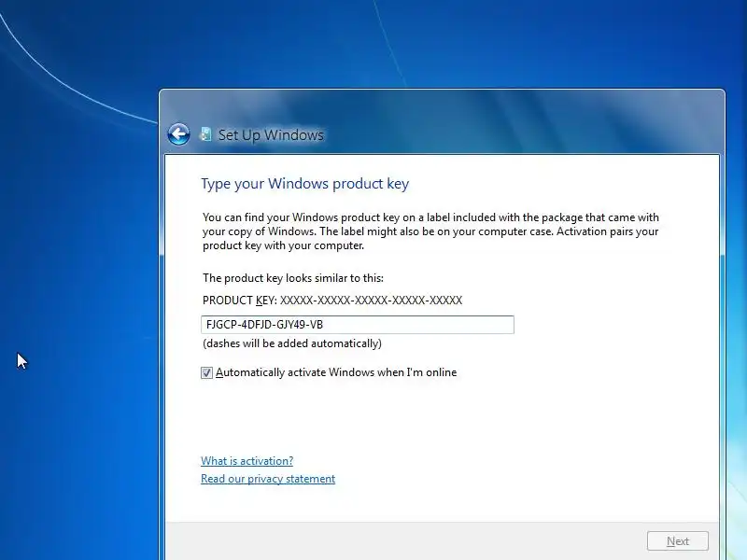
Task: Open the What is activation? link
Action: click(x=247, y=461)
